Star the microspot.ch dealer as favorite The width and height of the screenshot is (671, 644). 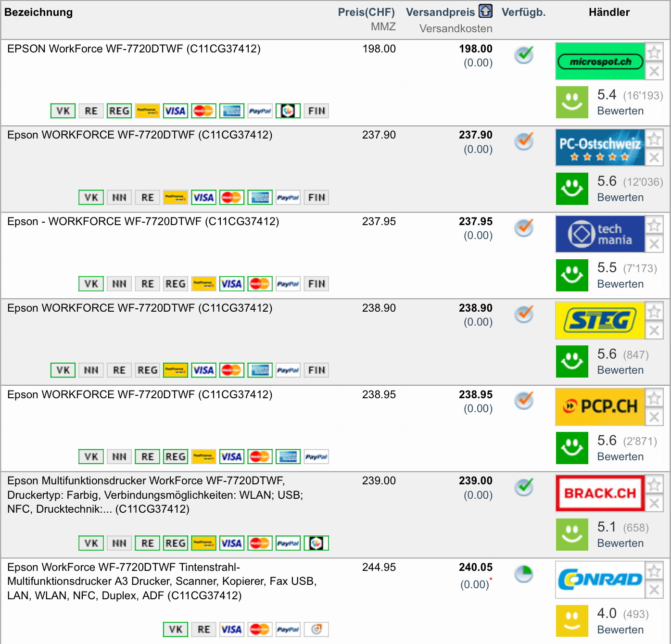click(654, 52)
